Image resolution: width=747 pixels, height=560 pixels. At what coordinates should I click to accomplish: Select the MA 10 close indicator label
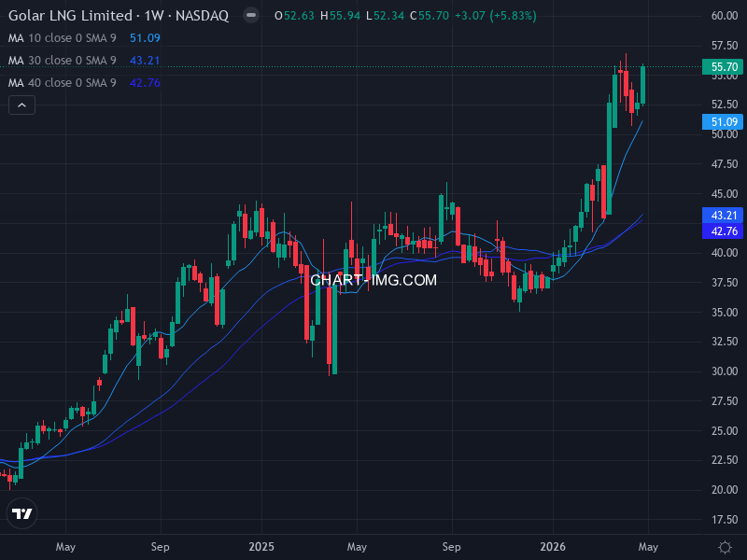tap(62, 38)
